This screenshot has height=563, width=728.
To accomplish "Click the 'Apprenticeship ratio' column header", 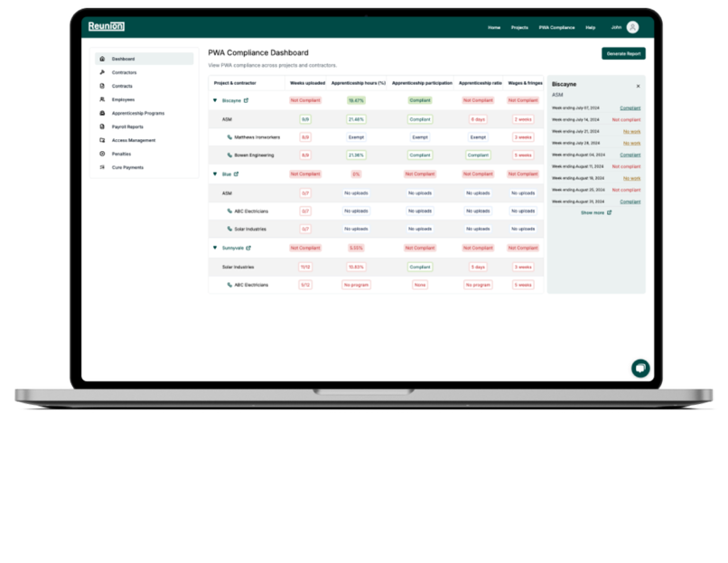I will click(x=481, y=83).
